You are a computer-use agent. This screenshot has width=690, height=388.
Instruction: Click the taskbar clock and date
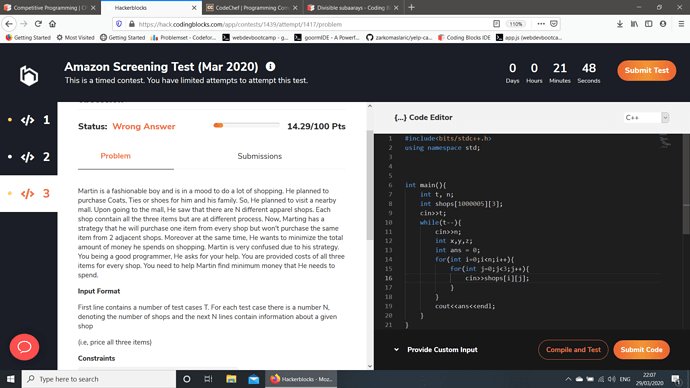point(650,379)
